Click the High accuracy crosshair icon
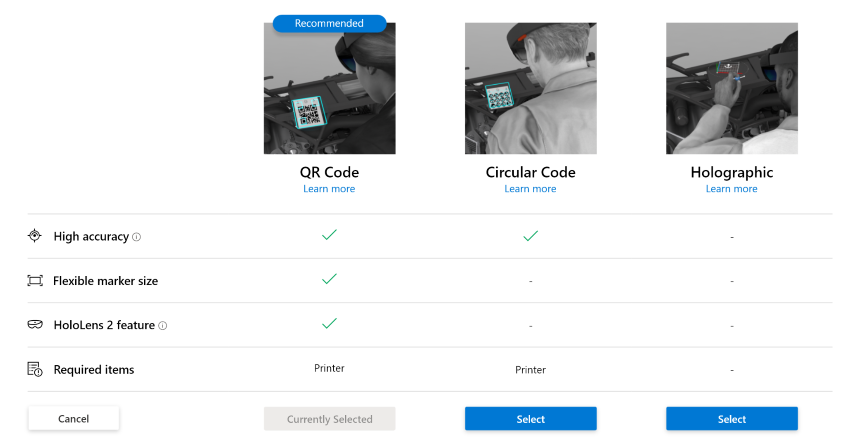 [x=35, y=236]
